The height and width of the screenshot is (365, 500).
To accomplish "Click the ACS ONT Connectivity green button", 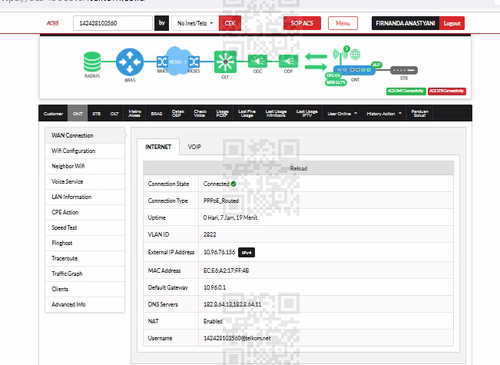I will point(406,91).
